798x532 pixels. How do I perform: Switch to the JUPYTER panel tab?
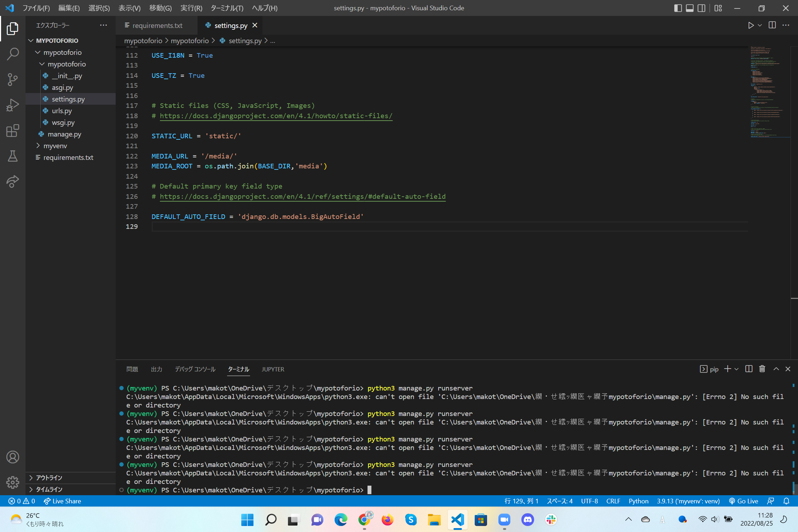click(273, 369)
